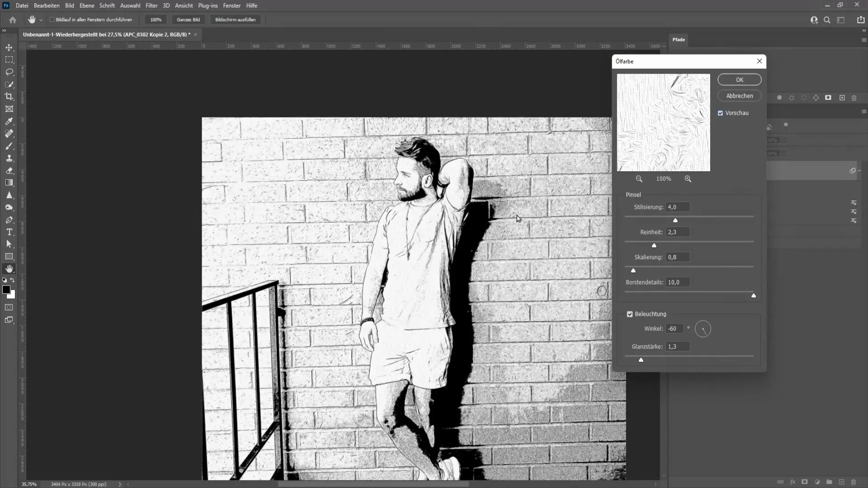Click the Winkel value field
868x488 pixels.
click(x=675, y=328)
